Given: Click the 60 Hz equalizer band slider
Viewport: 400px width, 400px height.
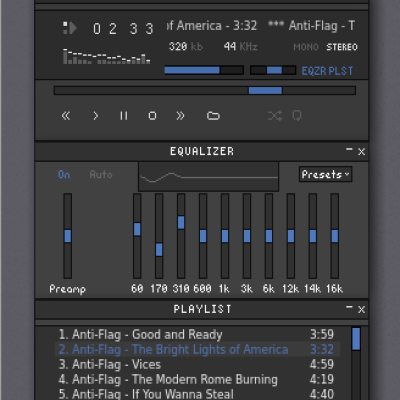Looking at the screenshot, I should pos(137,236).
